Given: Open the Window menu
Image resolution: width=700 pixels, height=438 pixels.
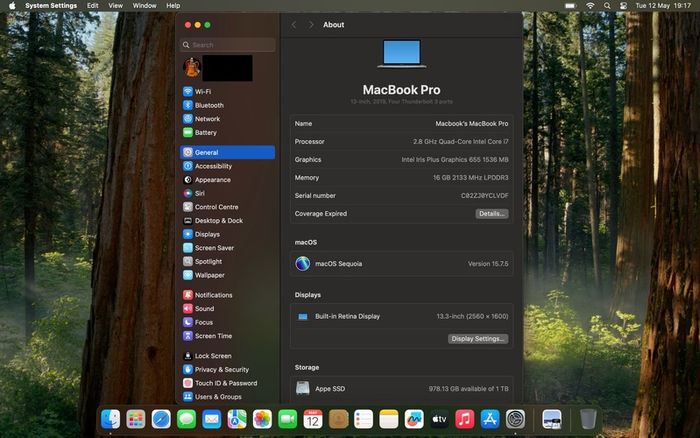Looking at the screenshot, I should [144, 5].
